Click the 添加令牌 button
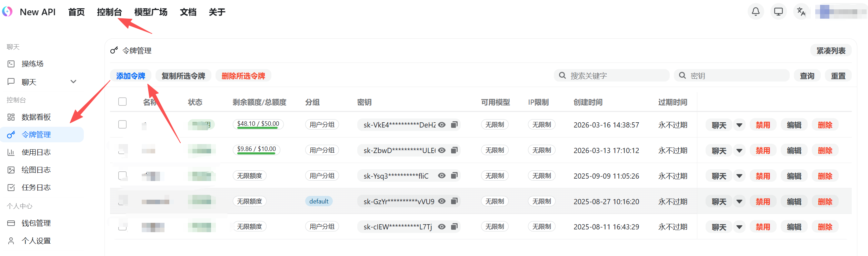Screen dimensions: 868x256 pos(131,76)
